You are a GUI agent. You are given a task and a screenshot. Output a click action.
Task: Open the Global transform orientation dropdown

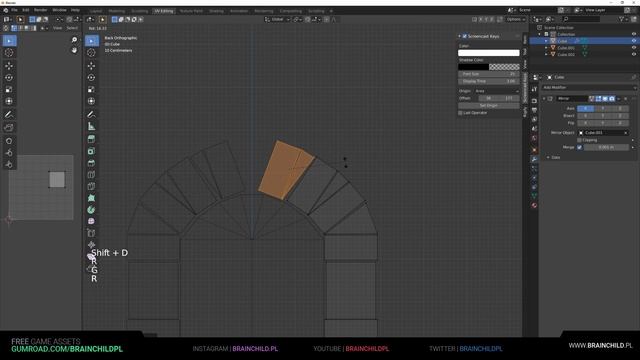(x=277, y=19)
